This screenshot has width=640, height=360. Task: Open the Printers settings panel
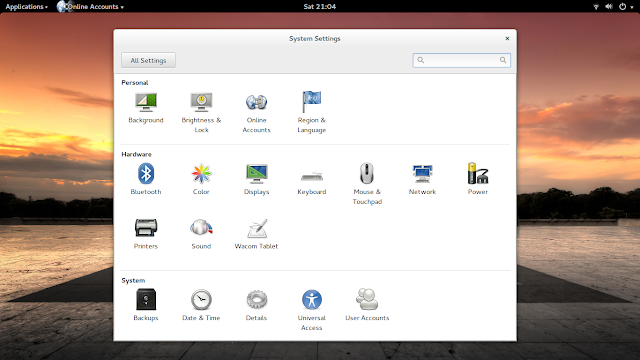click(146, 234)
